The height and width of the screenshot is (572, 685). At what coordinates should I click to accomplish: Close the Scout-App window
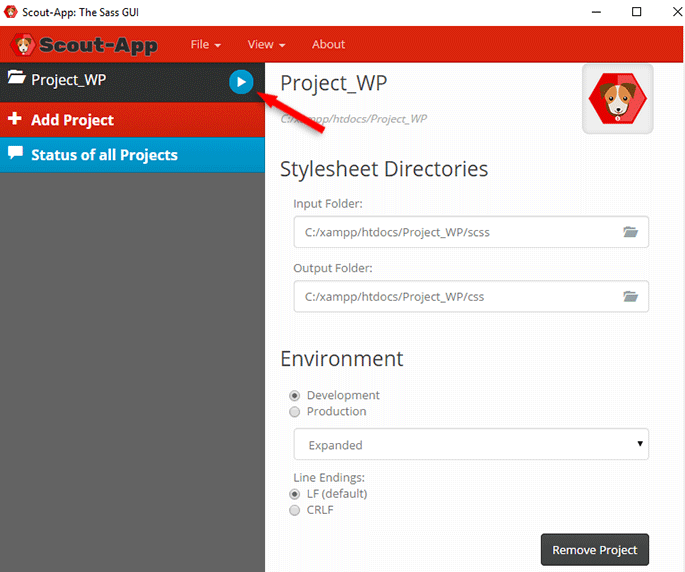pyautogui.click(x=678, y=12)
